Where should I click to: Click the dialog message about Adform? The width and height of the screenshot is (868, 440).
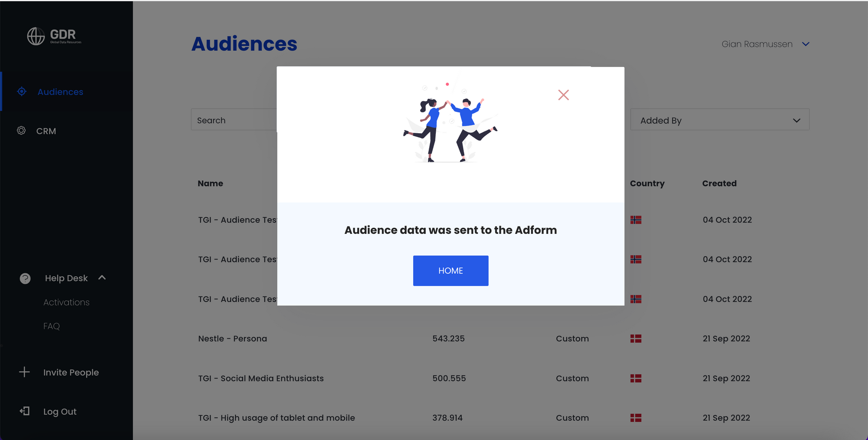pyautogui.click(x=450, y=230)
